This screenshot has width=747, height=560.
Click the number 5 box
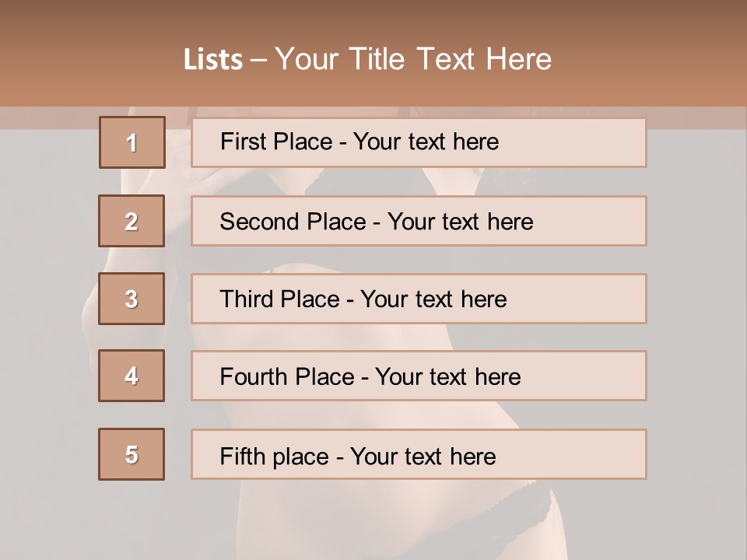pyautogui.click(x=132, y=454)
